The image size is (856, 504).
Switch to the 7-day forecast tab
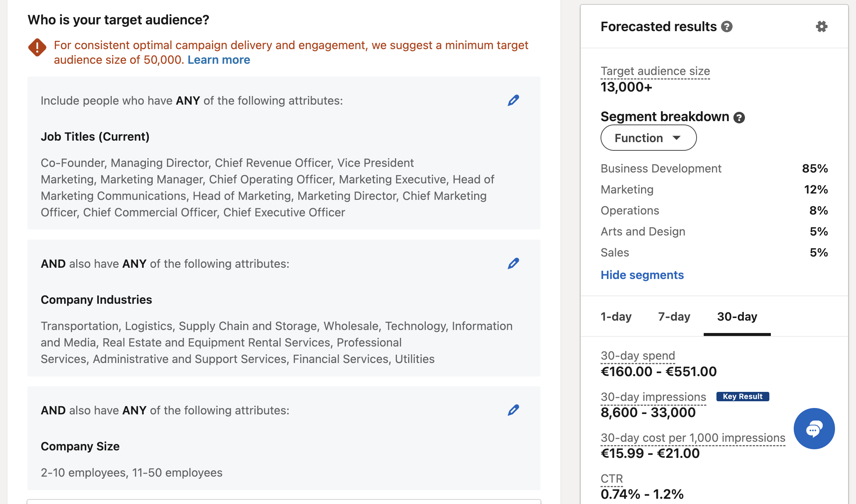point(674,316)
